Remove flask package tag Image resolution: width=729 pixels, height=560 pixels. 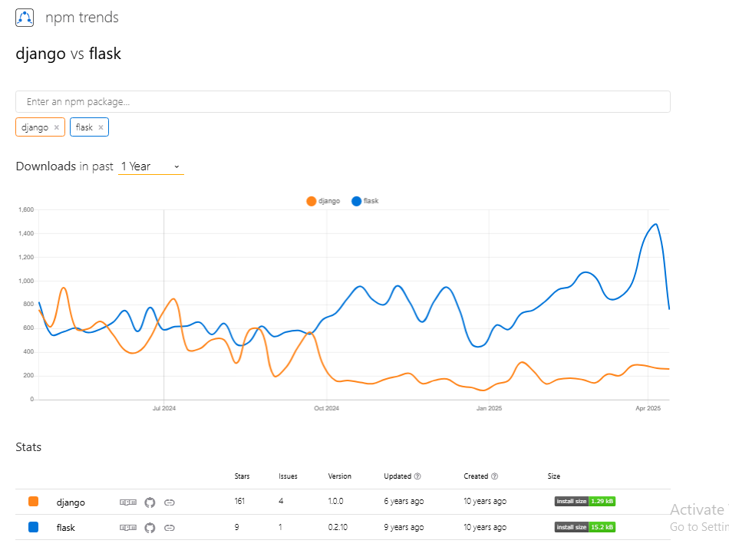101,127
